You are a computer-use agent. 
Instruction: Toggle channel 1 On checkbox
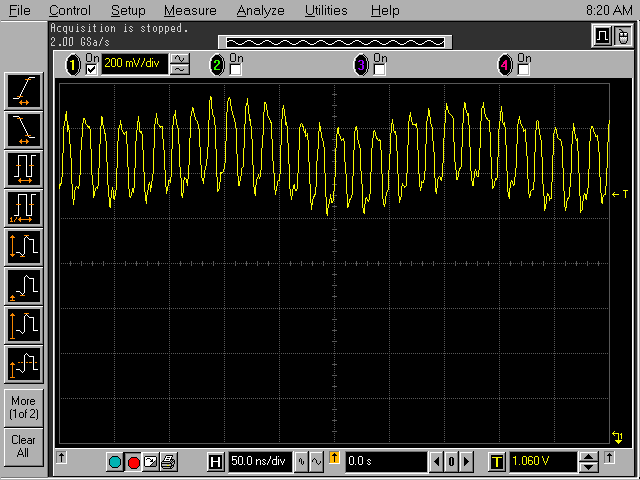tap(92, 70)
